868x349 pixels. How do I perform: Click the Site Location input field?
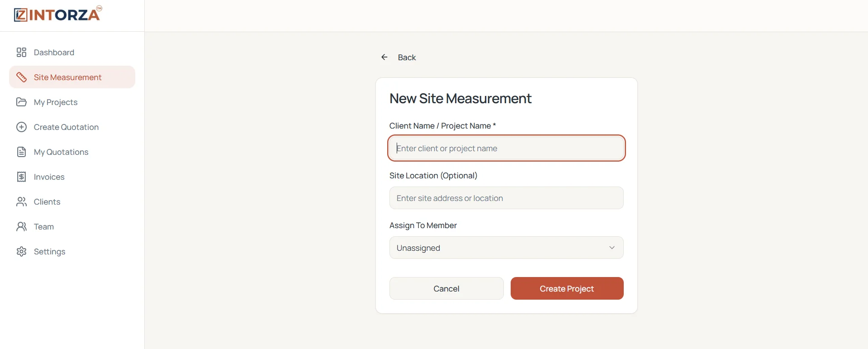point(507,198)
